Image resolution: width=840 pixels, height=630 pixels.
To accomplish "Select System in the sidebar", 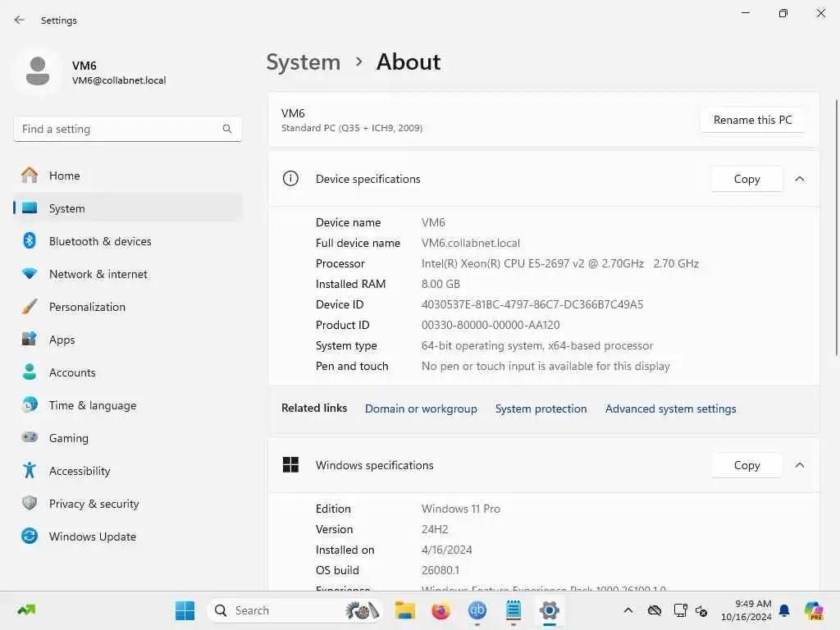I will point(127,208).
